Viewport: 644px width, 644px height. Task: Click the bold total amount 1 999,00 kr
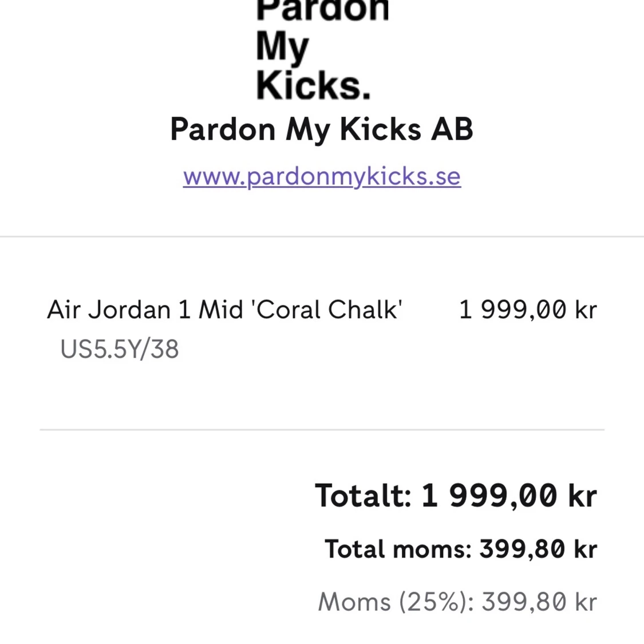coord(509,495)
